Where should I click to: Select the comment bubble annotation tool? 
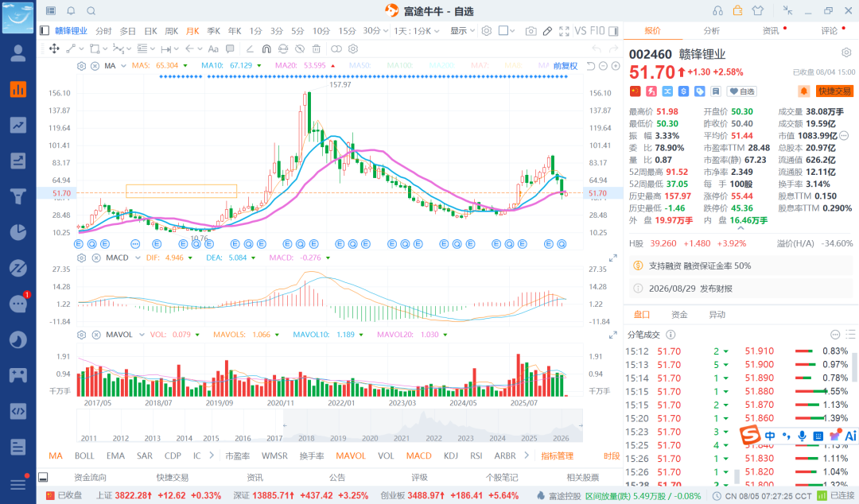click(230, 48)
